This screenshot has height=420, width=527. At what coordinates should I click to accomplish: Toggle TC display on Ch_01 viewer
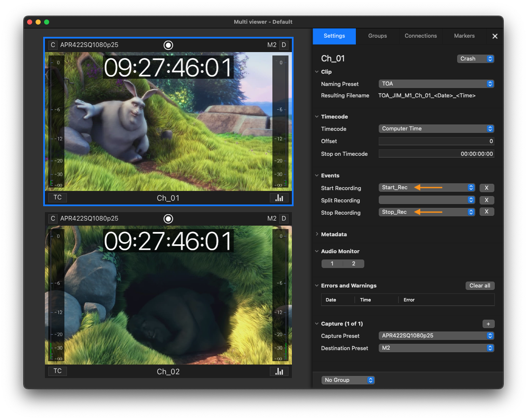(58, 197)
